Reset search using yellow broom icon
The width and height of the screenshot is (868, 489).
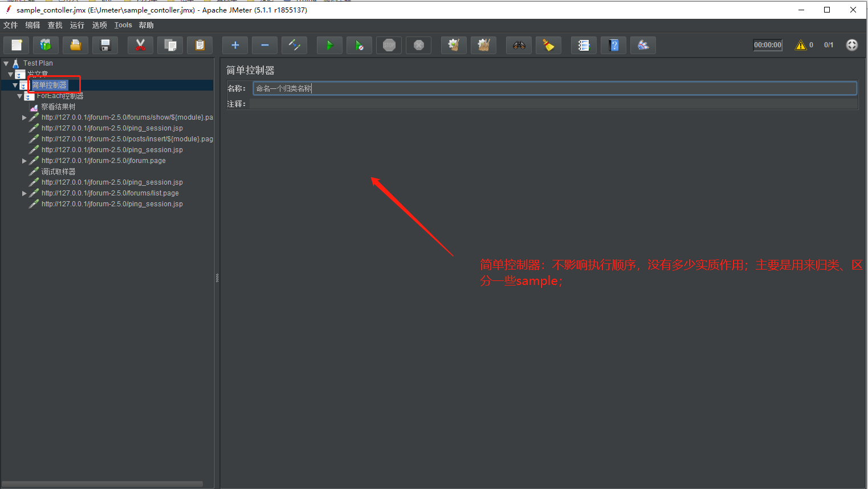click(548, 45)
